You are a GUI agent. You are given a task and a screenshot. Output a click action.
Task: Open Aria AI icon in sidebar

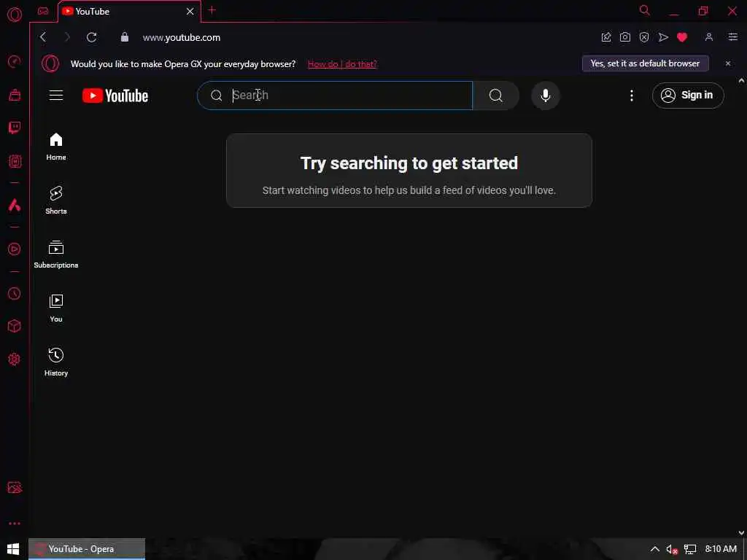point(15,205)
